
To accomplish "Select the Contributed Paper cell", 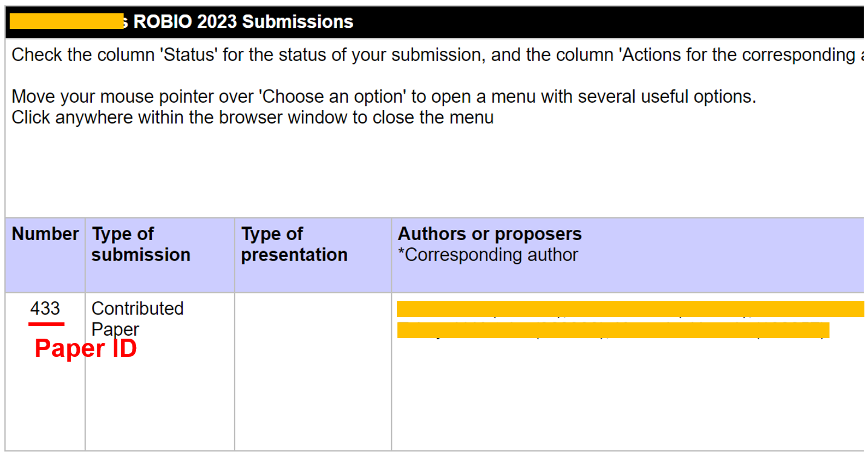I will tap(137, 318).
